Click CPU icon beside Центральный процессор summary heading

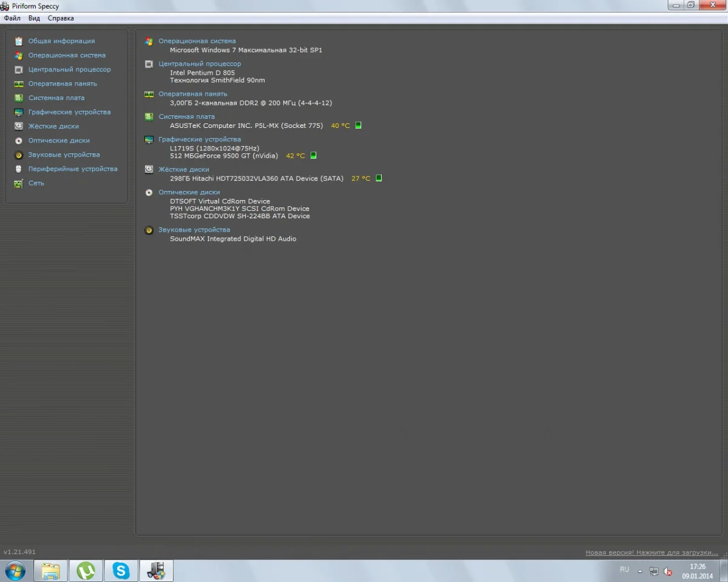pos(149,64)
